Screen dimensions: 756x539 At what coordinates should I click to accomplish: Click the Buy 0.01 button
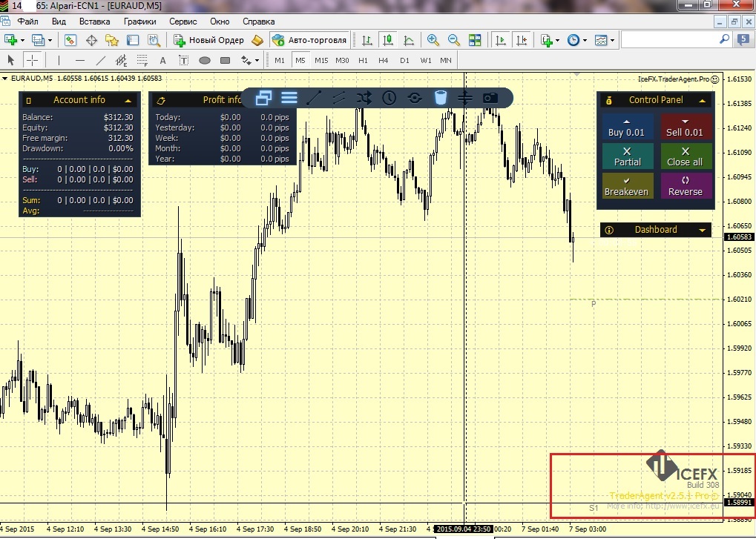626,127
